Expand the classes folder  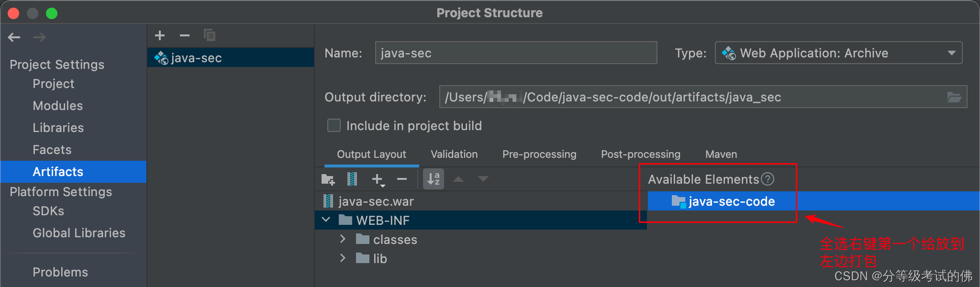coord(343,239)
